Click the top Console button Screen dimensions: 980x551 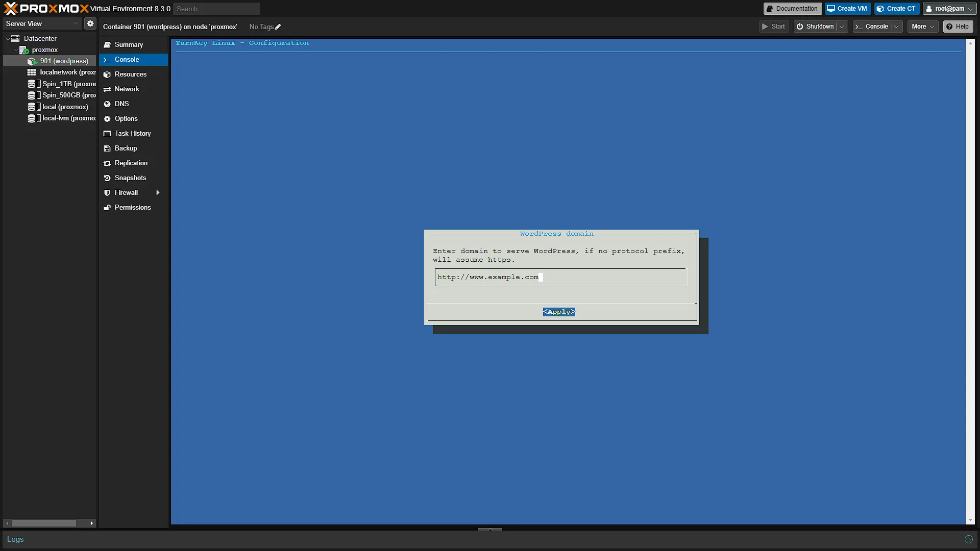[x=872, y=27]
